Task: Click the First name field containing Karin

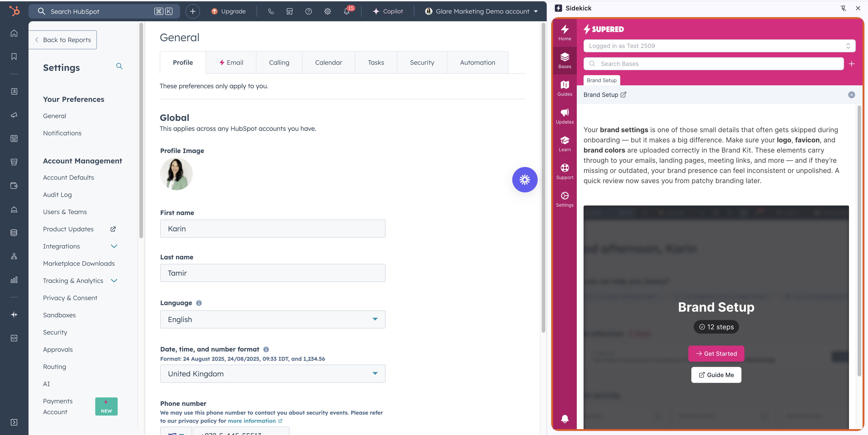Action: (x=273, y=228)
